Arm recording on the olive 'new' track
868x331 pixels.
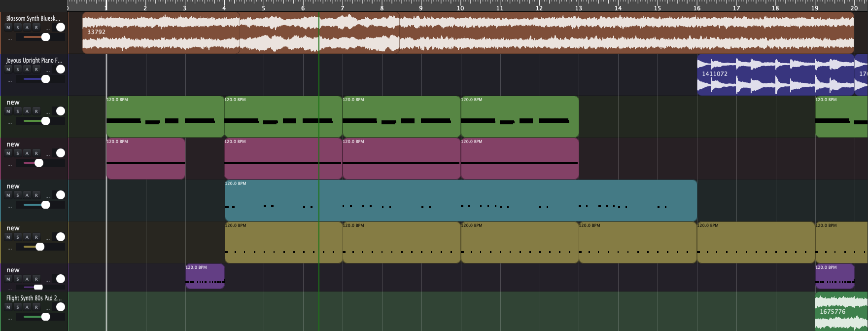(x=36, y=237)
